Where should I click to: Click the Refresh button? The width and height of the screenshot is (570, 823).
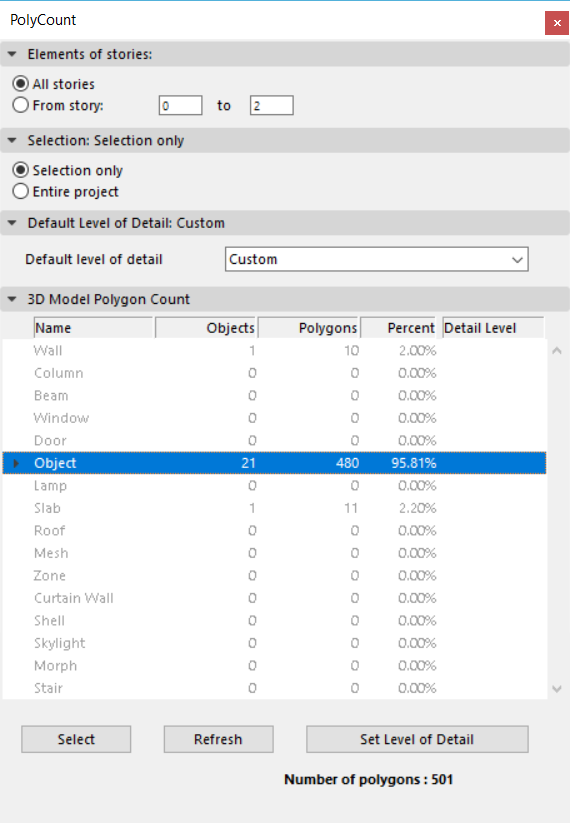pyautogui.click(x=218, y=739)
